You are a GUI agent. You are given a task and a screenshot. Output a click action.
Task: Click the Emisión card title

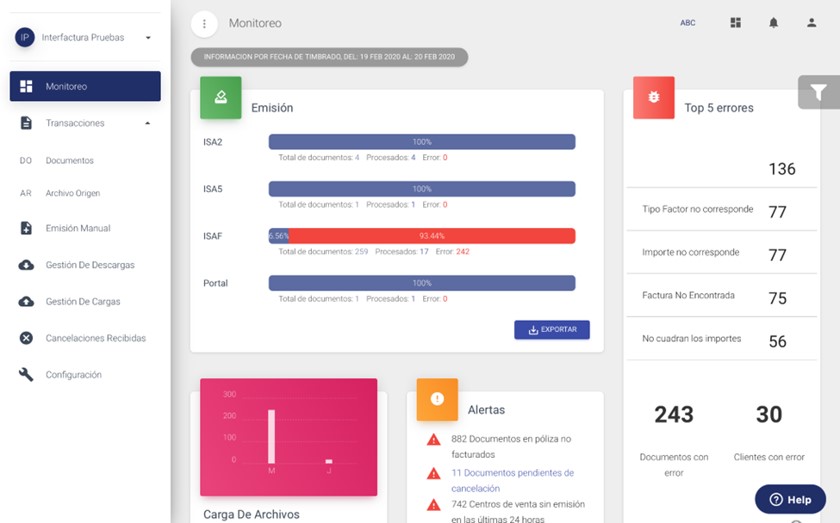click(x=272, y=108)
